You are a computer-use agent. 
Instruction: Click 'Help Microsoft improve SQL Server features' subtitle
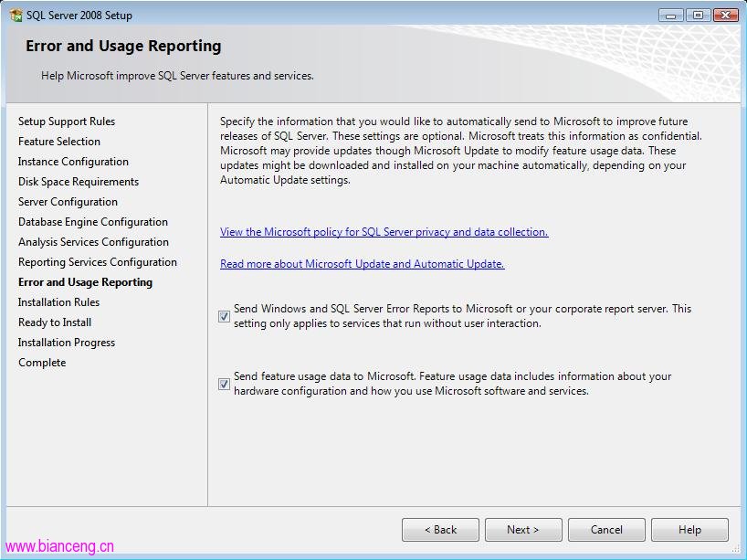coord(177,76)
